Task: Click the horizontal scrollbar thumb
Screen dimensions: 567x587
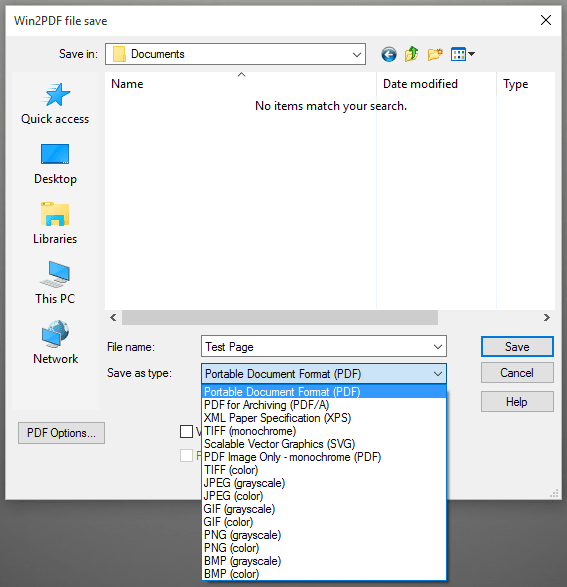Action: pos(280,317)
